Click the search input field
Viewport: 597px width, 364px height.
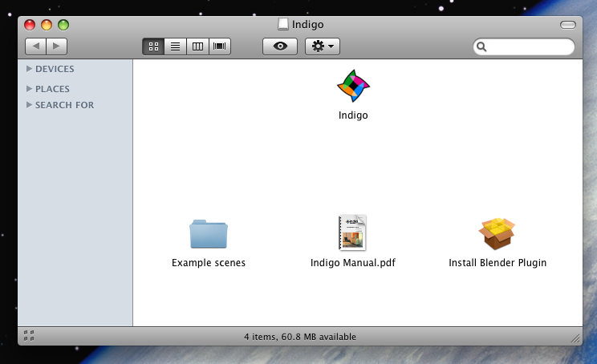click(530, 47)
